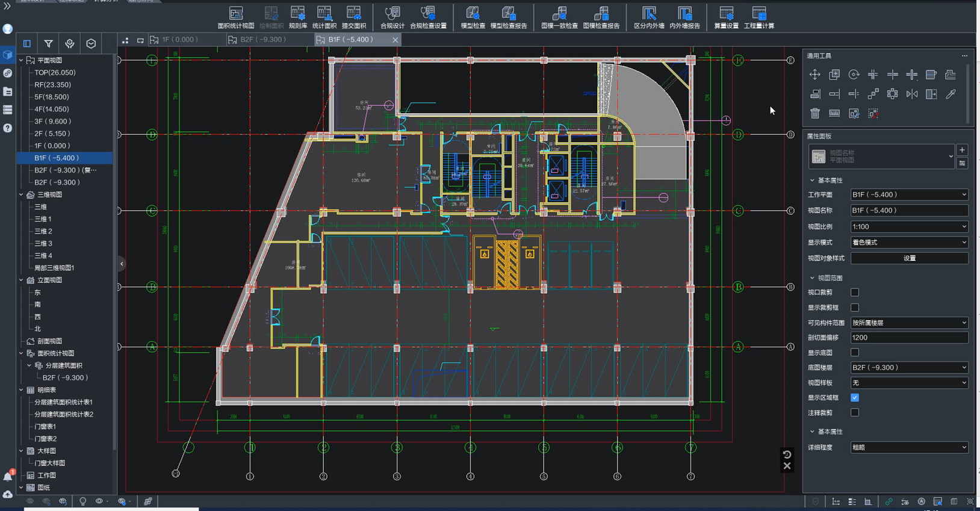Open 模型检查报告
This screenshot has height=511, width=980.
coord(509,17)
